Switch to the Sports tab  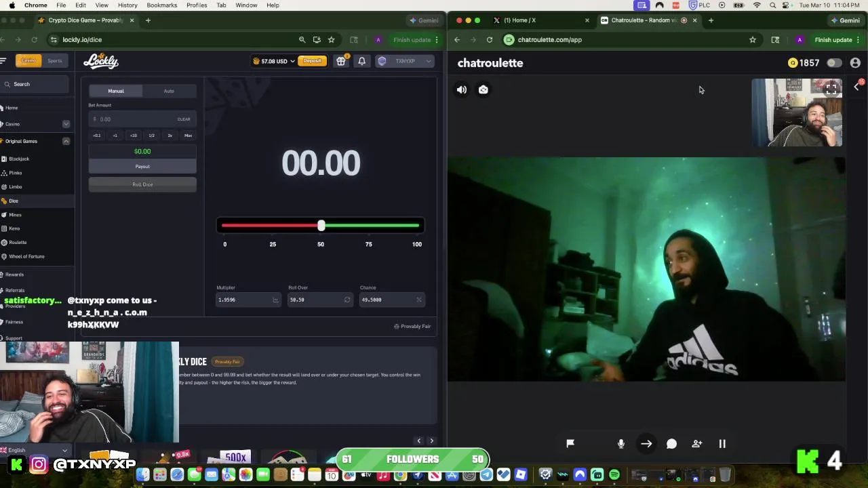point(55,60)
